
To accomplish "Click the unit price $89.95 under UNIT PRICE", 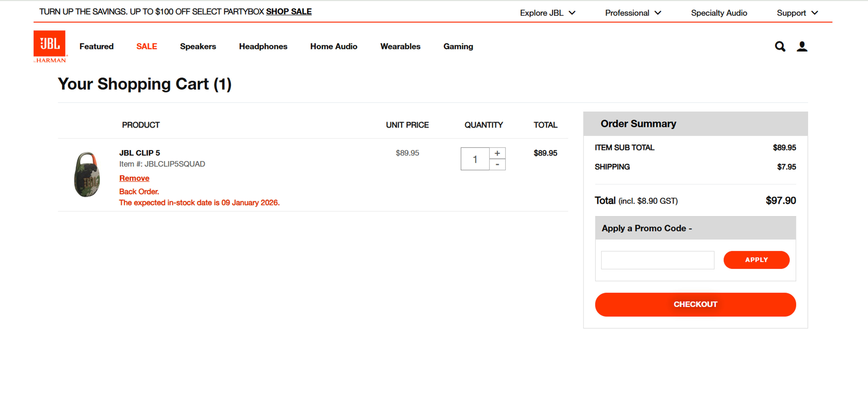I will 407,153.
